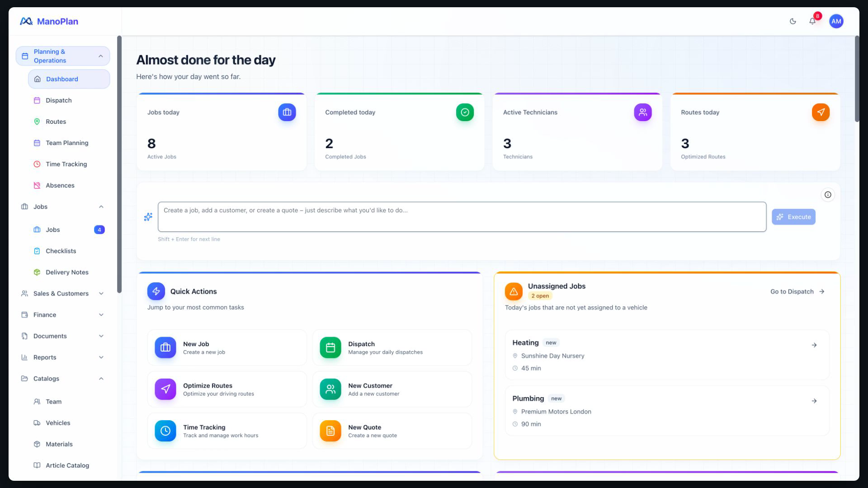Click the Active Technicians people icon
Viewport: 868px width, 488px height.
[643, 112]
